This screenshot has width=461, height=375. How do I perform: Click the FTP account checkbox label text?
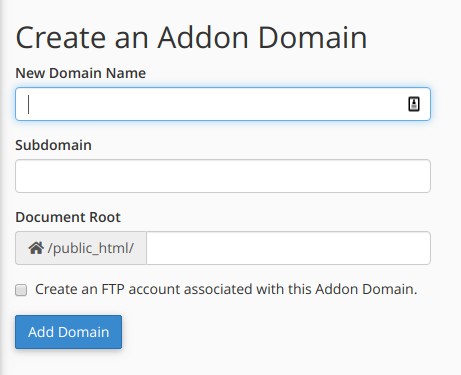point(226,289)
